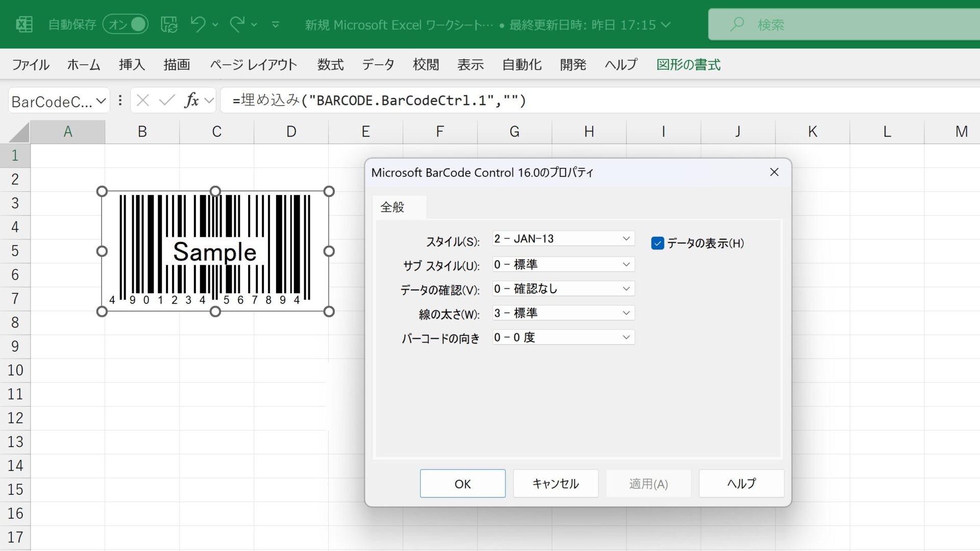
Task: Open the 校閲 ribbon tab
Action: (x=426, y=65)
